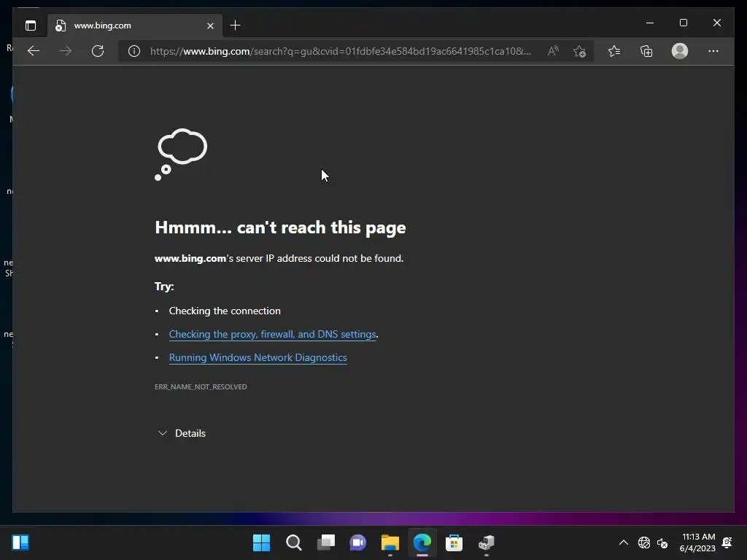Open Microsoft Store from taskbar
The width and height of the screenshot is (747, 560).
454,542
